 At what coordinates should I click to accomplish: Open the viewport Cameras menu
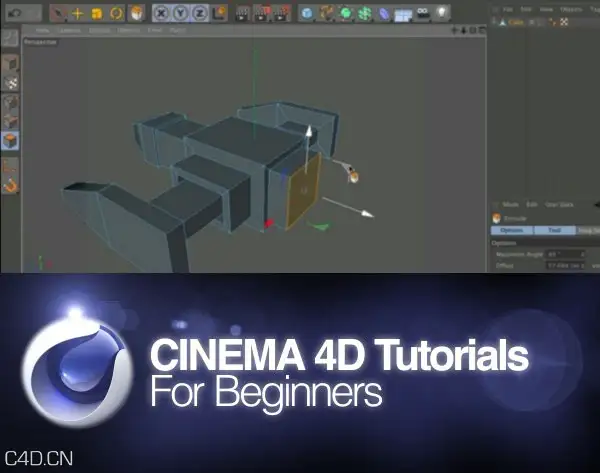point(70,30)
